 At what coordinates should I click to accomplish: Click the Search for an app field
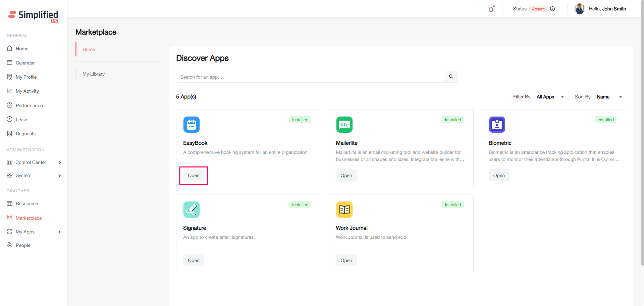310,77
